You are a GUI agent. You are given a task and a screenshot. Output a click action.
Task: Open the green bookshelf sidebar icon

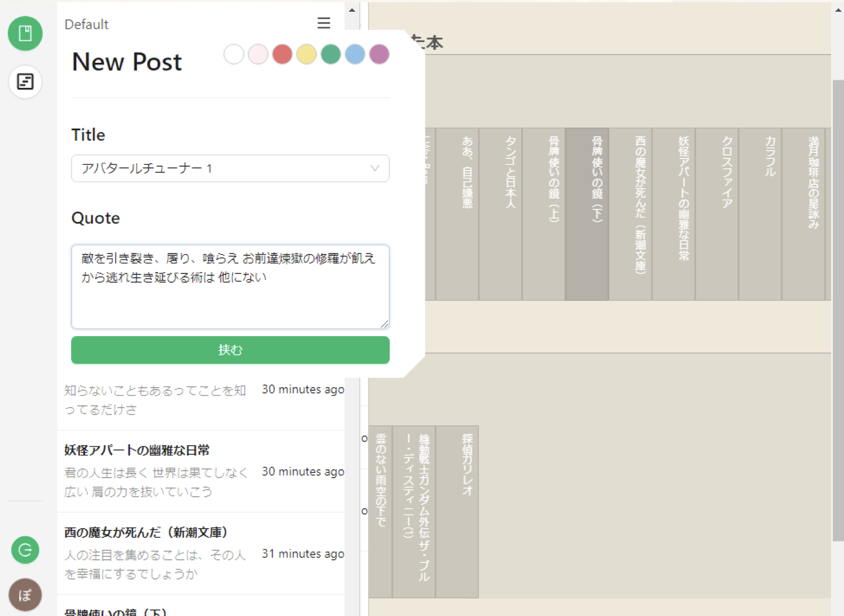[25, 33]
